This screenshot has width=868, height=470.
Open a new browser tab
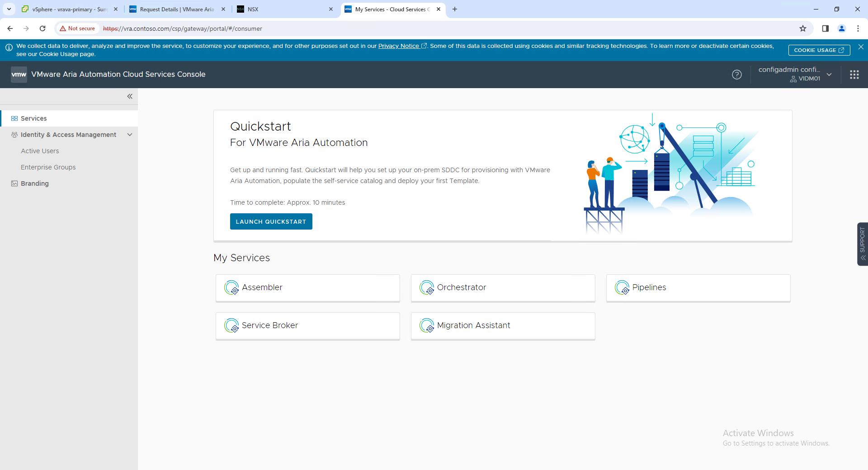coord(455,9)
